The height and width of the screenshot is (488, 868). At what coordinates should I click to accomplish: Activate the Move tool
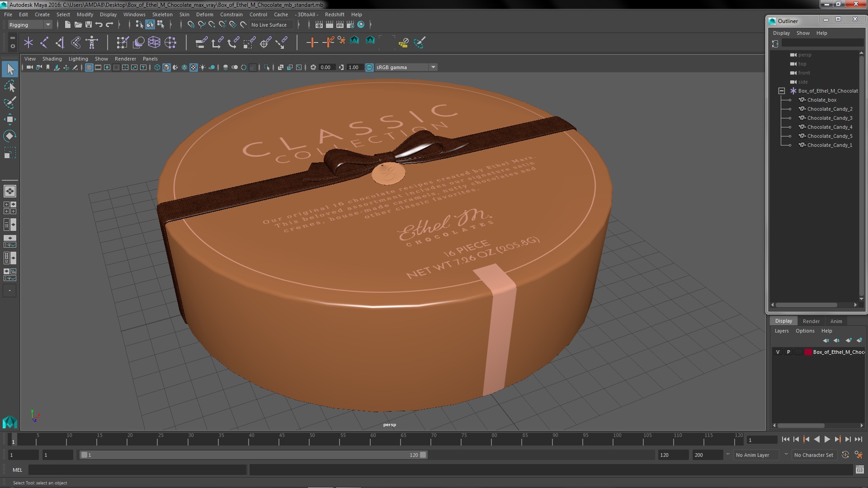coord(10,119)
